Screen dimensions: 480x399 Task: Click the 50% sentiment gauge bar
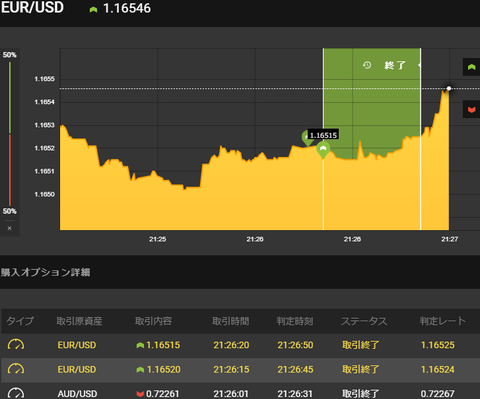click(x=10, y=133)
